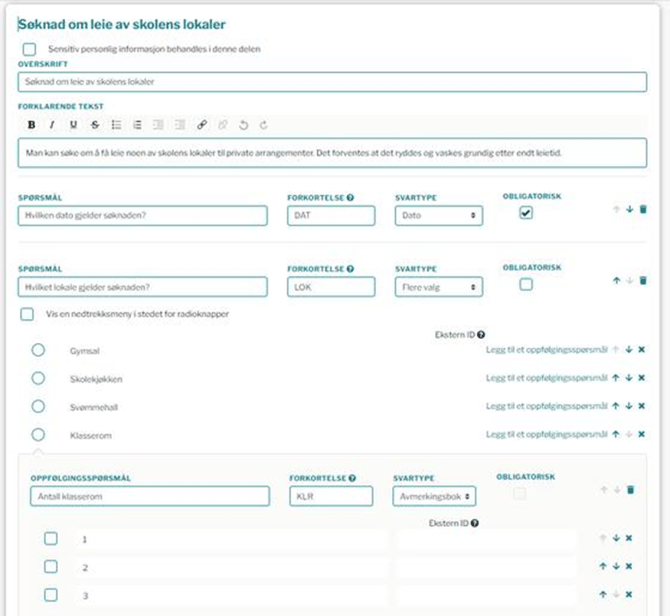670x616 pixels.
Task: Click the undo icon in editor toolbar
Action: 243,125
